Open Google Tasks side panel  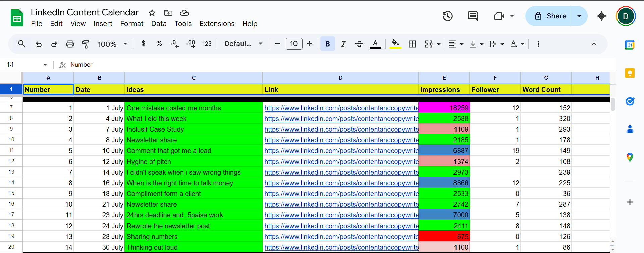click(630, 101)
